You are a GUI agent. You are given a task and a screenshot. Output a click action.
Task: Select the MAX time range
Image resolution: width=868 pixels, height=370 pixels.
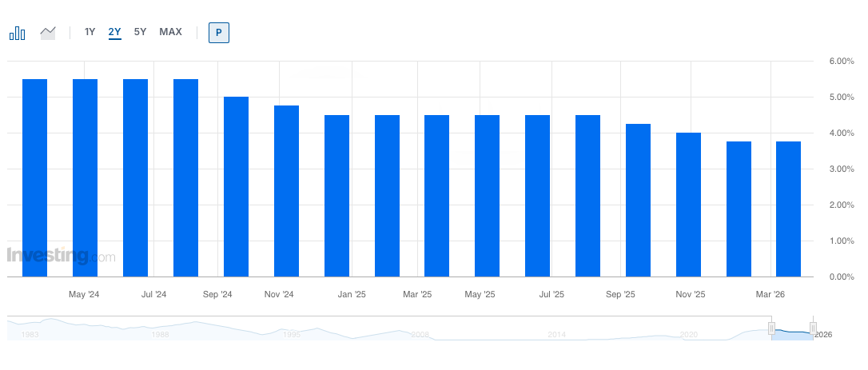click(x=170, y=32)
